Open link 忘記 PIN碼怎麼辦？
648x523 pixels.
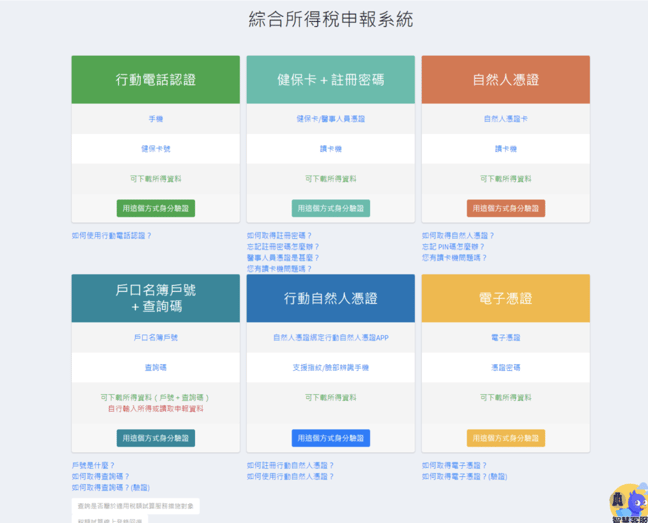pyautogui.click(x=453, y=247)
